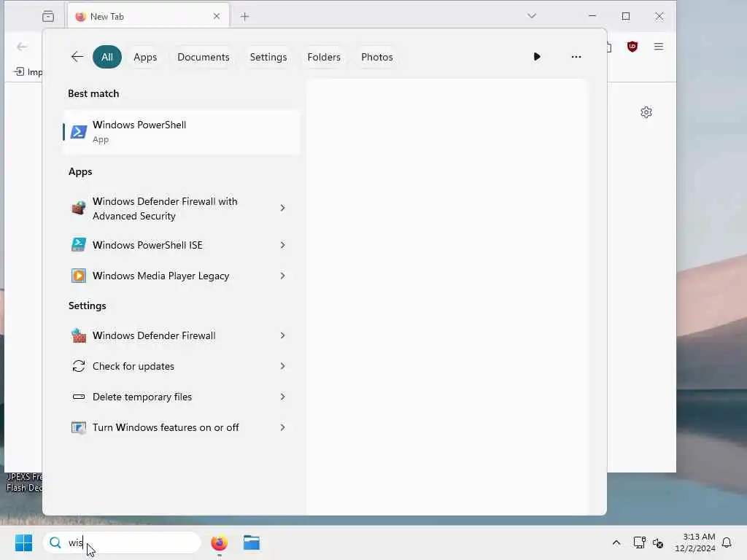This screenshot has width=747, height=560.
Task: Select the Apps search filter
Action: pos(145,57)
